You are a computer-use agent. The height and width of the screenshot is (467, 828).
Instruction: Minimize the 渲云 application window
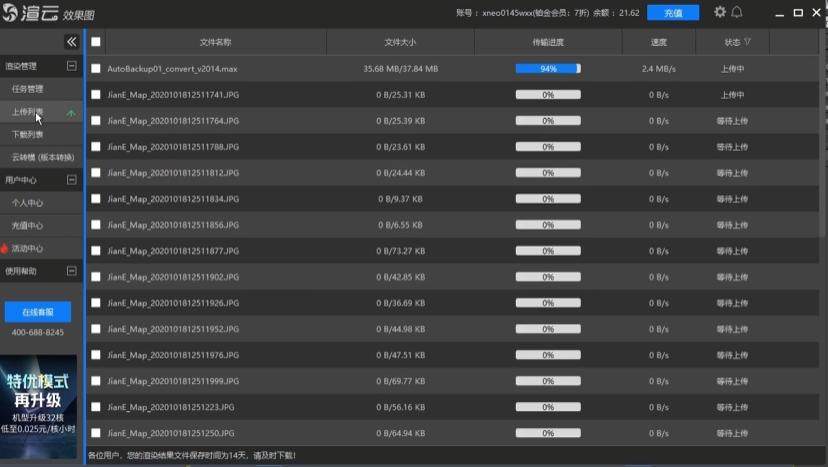778,12
